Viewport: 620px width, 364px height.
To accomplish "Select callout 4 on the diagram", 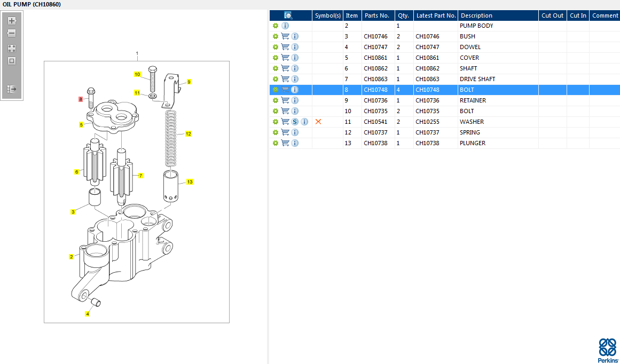I will click(x=88, y=314).
